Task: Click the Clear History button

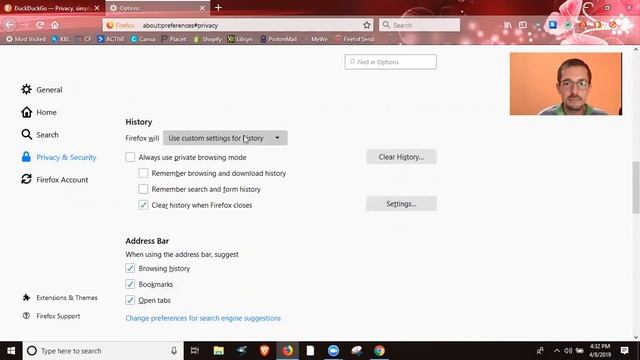Action: tap(402, 157)
